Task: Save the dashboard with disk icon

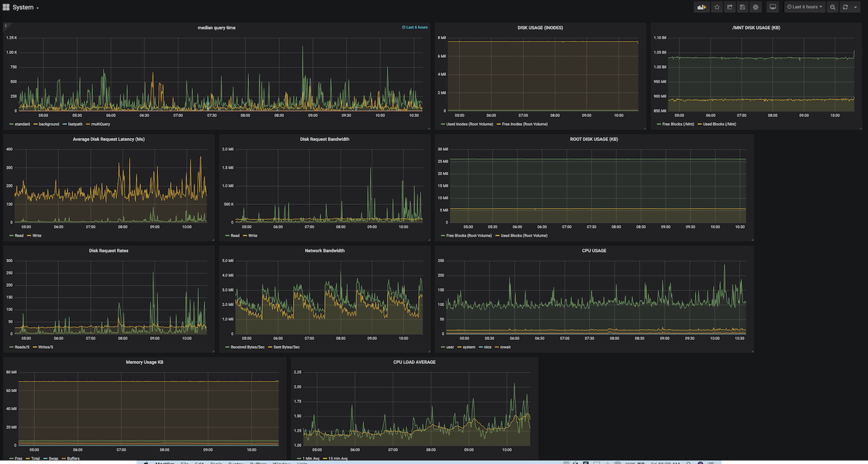Action: 743,7
